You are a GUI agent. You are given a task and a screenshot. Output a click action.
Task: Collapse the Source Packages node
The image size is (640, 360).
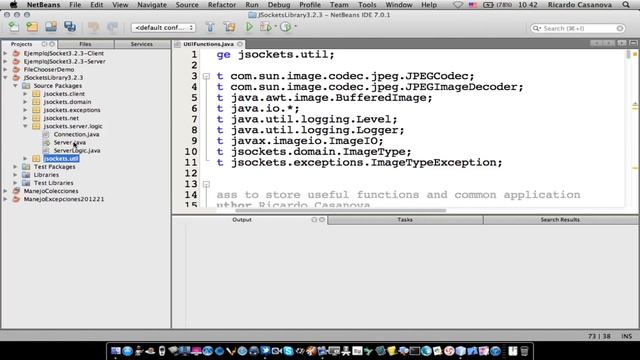[x=15, y=86]
